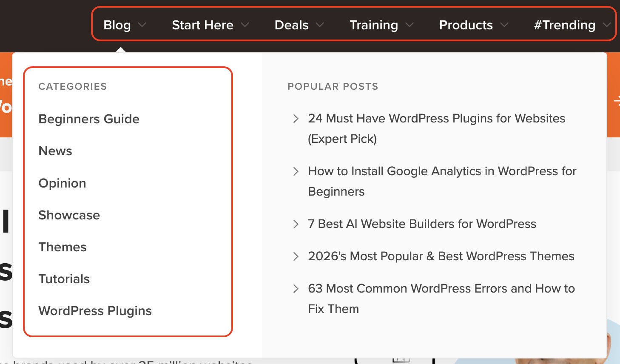The height and width of the screenshot is (364, 620).
Task: Open the Opinion category
Action: point(62,183)
